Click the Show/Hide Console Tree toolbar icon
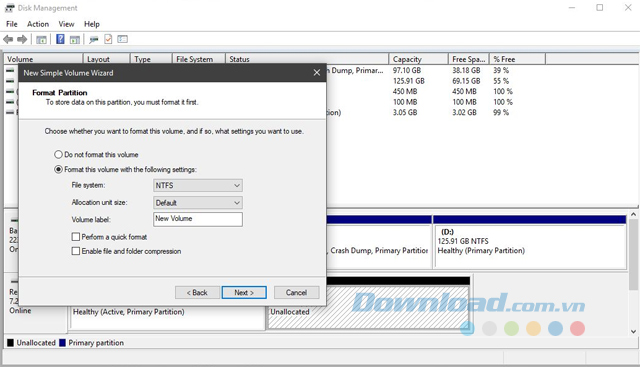 [x=41, y=39]
